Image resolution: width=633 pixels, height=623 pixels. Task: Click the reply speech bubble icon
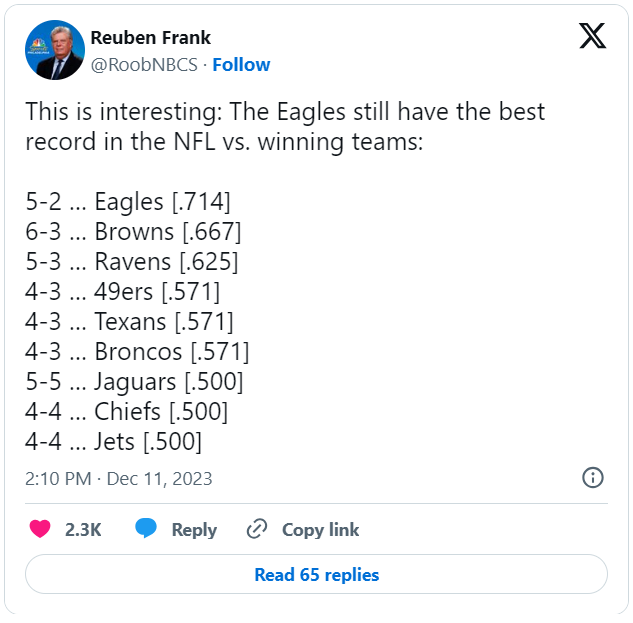pyautogui.click(x=146, y=529)
